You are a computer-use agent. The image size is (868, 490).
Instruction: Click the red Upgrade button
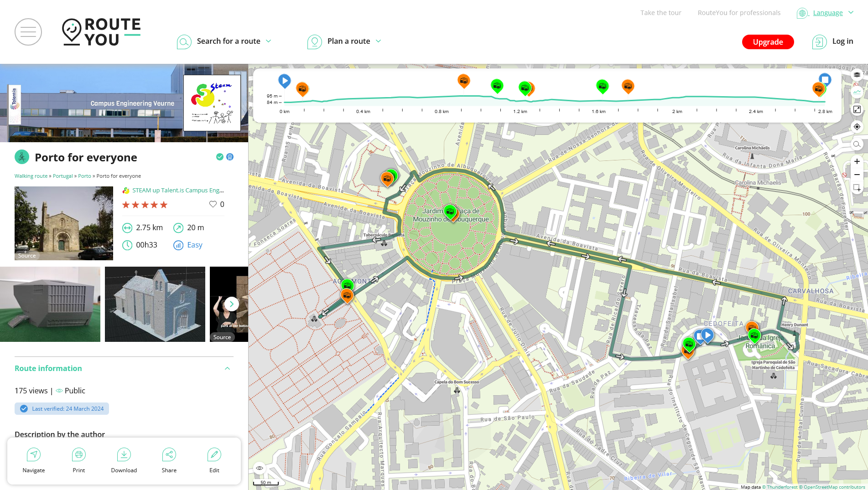point(768,42)
